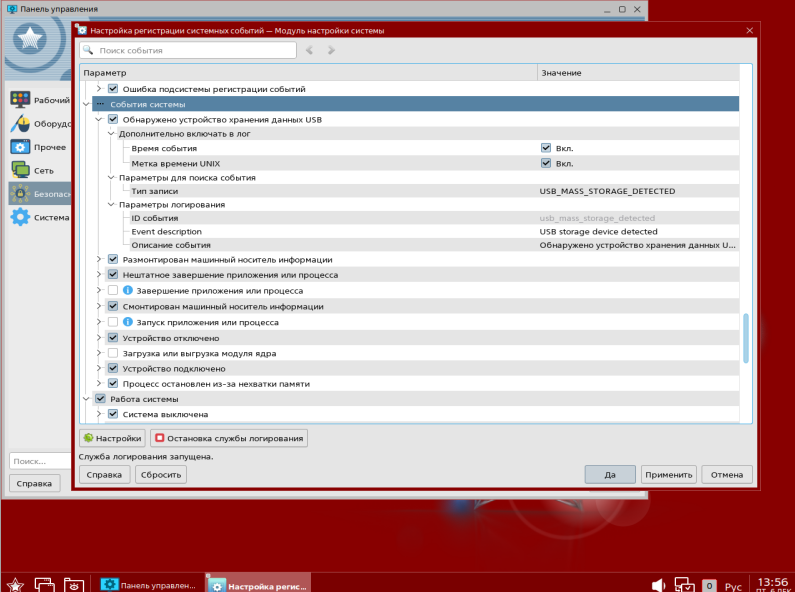Switch to Настройка регис... taskbar item
This screenshot has width=795, height=592.
[x=258, y=585]
